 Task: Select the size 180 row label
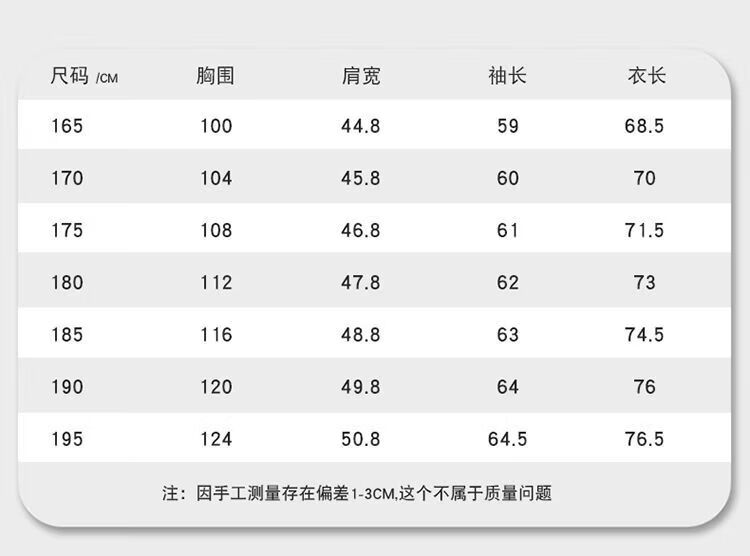(x=67, y=282)
